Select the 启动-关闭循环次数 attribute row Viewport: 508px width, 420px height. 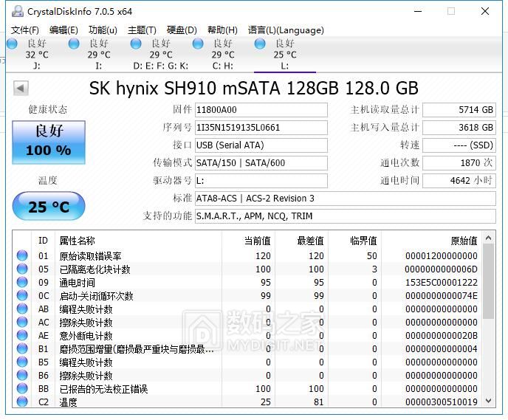(x=247, y=296)
